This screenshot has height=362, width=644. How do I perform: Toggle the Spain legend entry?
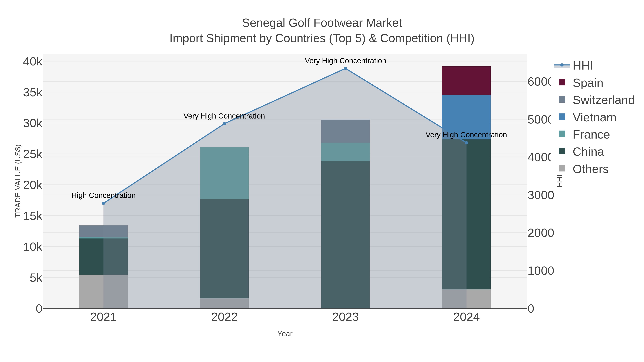(581, 83)
